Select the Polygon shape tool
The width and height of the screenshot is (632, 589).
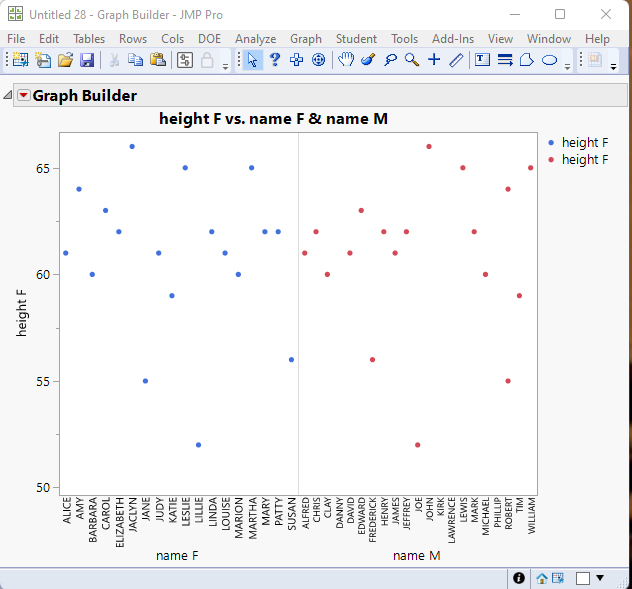click(527, 60)
